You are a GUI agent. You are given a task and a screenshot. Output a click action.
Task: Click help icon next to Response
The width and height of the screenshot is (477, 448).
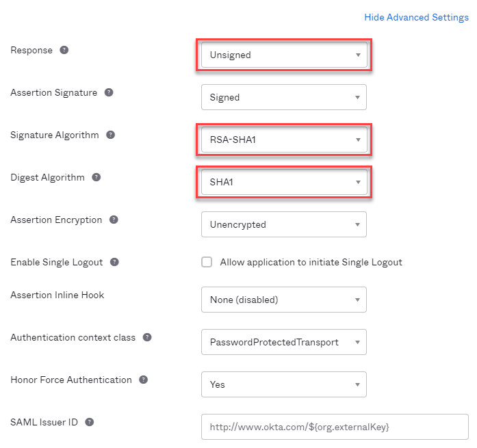point(64,50)
